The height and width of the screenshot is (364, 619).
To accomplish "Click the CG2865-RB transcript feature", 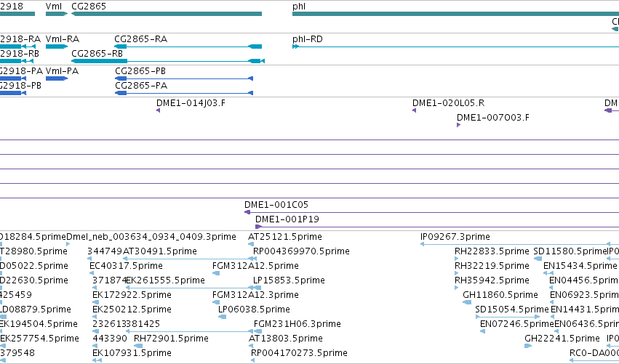I will click(168, 61).
